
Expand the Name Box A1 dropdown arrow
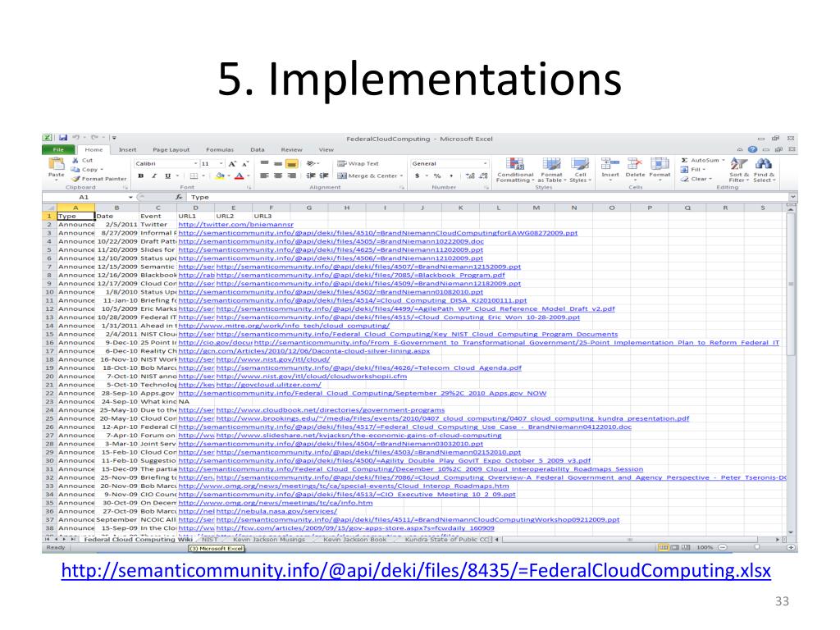click(x=130, y=197)
